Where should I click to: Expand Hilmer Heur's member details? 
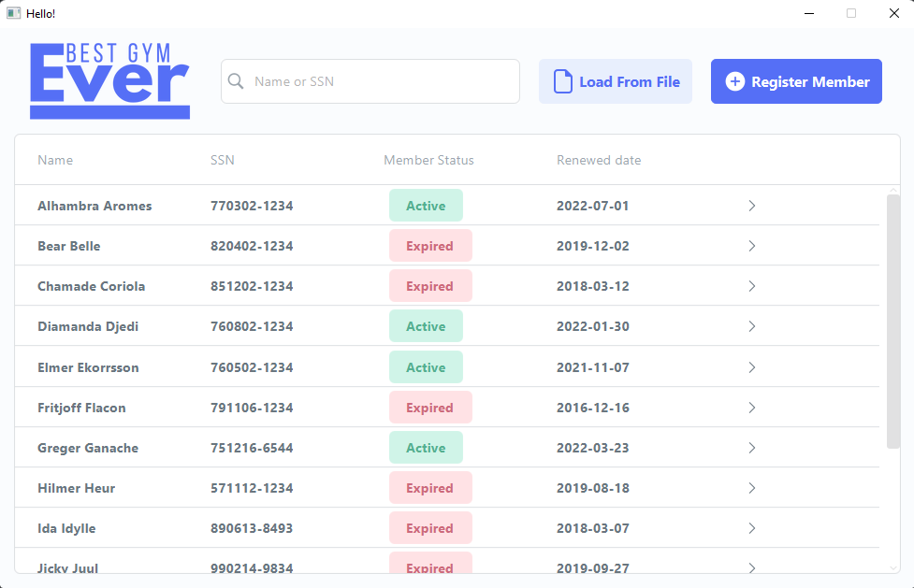tap(751, 487)
